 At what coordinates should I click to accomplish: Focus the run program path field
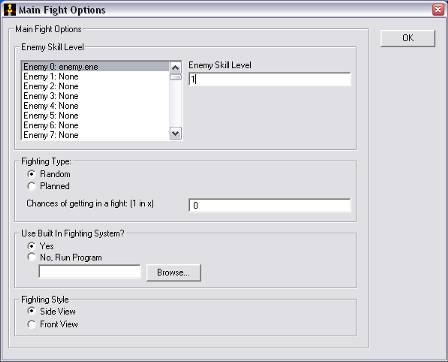click(x=90, y=271)
